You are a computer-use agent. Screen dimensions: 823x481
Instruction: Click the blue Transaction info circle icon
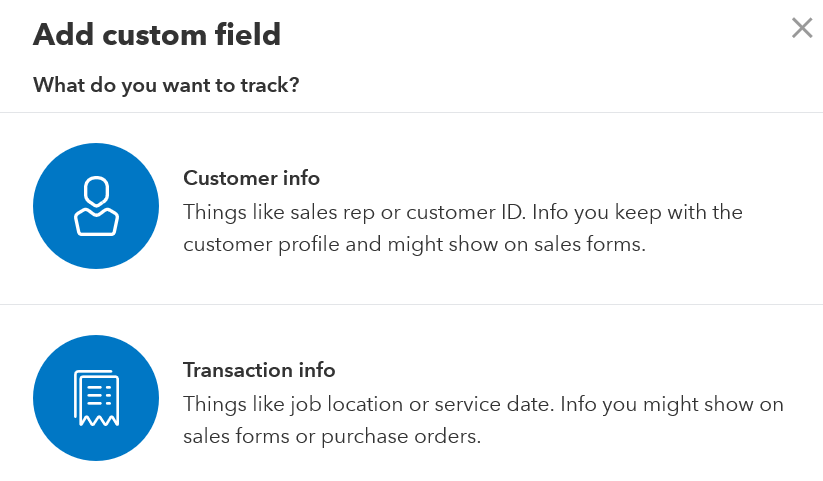click(96, 398)
